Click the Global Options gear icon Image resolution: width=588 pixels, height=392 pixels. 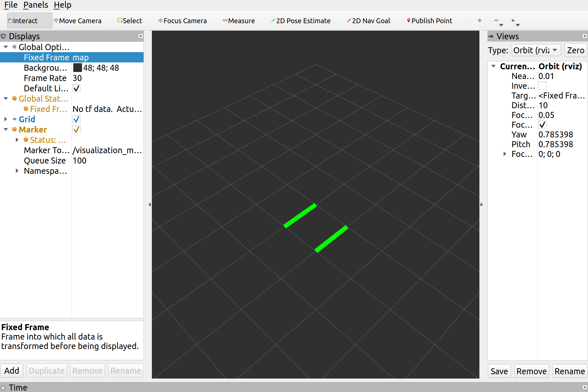(x=14, y=47)
